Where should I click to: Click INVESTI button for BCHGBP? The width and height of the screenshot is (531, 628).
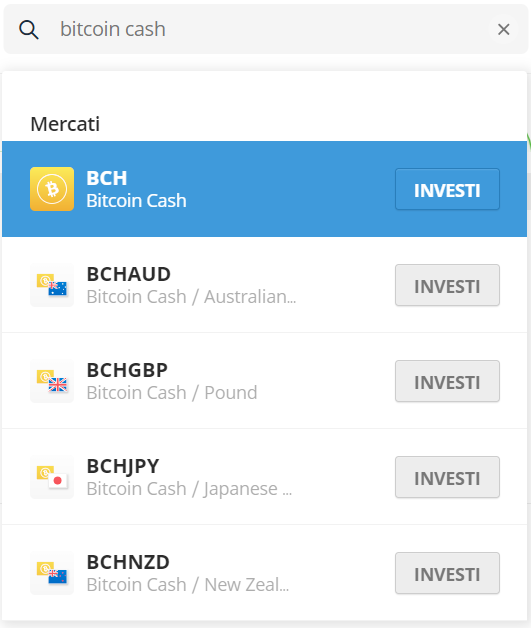[447, 381]
